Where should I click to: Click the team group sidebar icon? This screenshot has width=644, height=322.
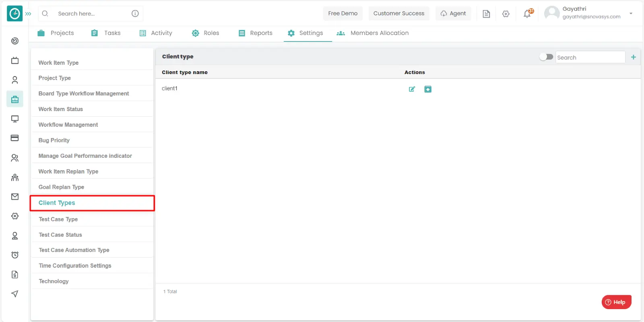(15, 177)
